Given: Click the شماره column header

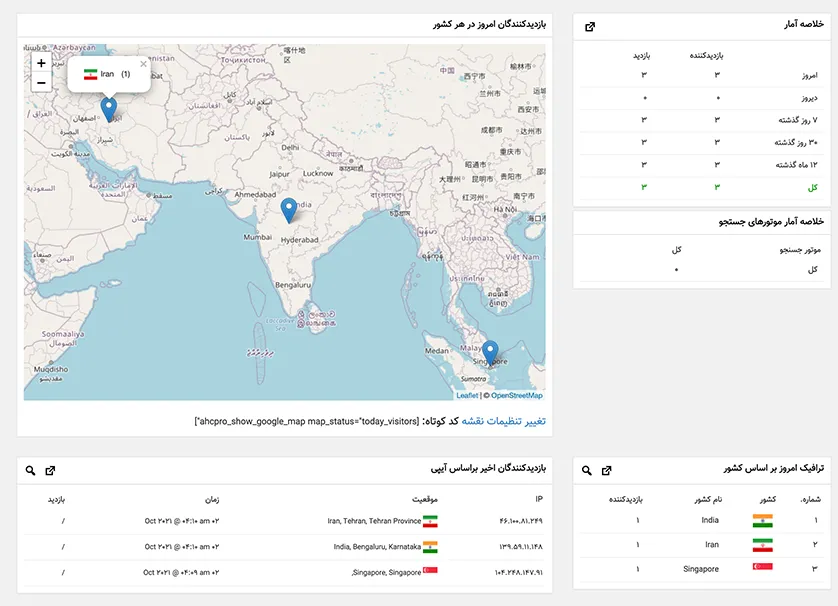Looking at the screenshot, I should (811, 499).
